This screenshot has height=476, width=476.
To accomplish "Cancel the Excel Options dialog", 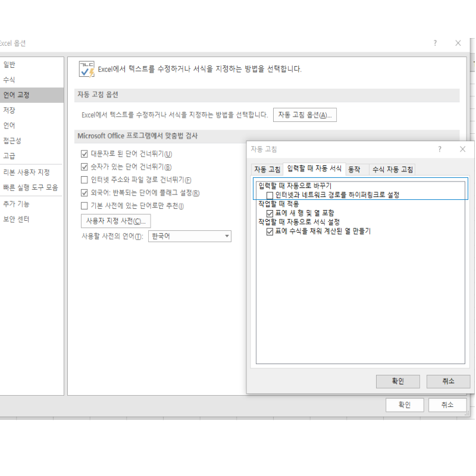I will point(447,405).
